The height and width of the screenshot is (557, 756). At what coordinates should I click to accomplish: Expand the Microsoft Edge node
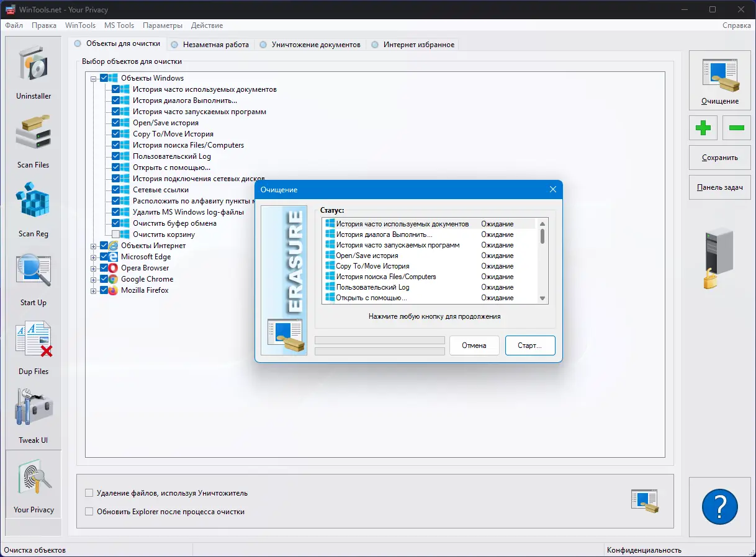(x=94, y=257)
